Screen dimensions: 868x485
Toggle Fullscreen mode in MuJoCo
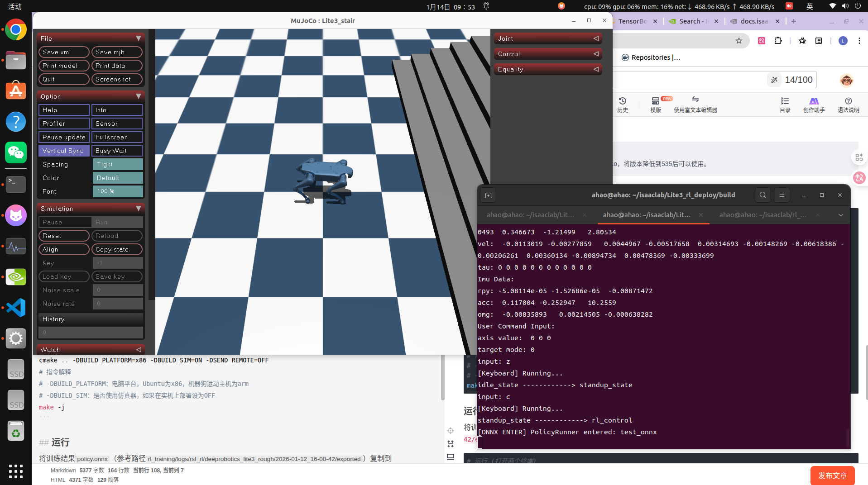(117, 137)
